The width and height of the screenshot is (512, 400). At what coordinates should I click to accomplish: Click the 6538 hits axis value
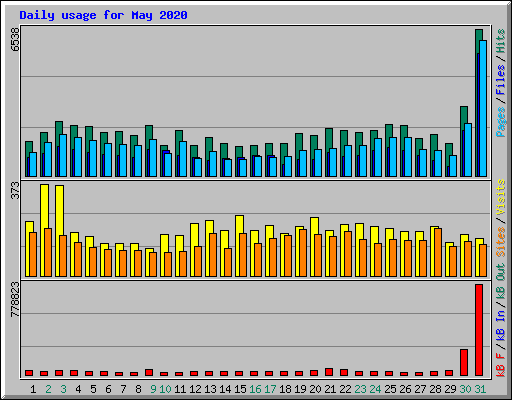15,39
